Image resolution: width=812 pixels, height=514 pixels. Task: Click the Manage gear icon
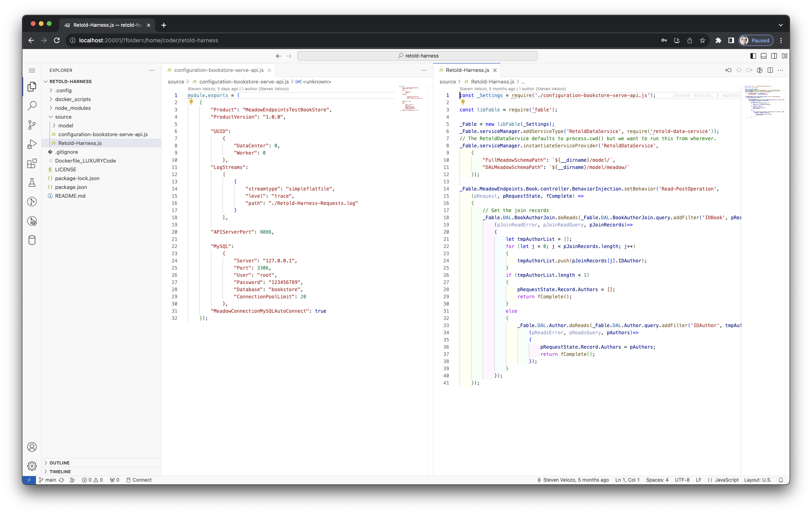click(32, 466)
